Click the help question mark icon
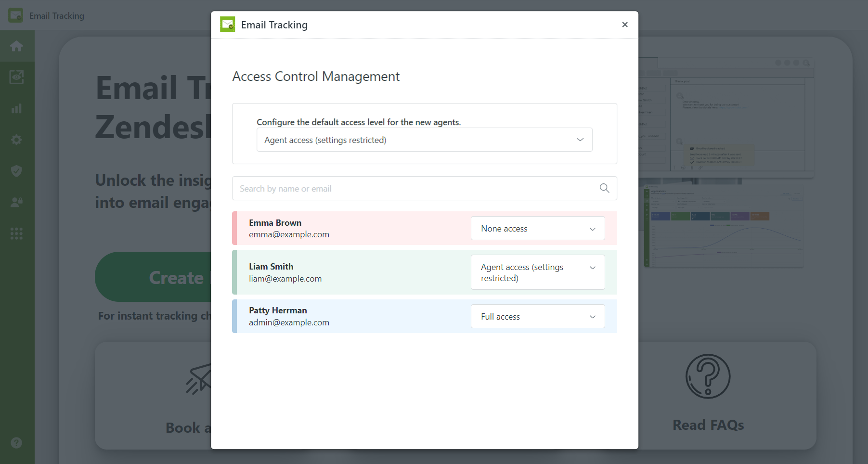 click(x=17, y=442)
